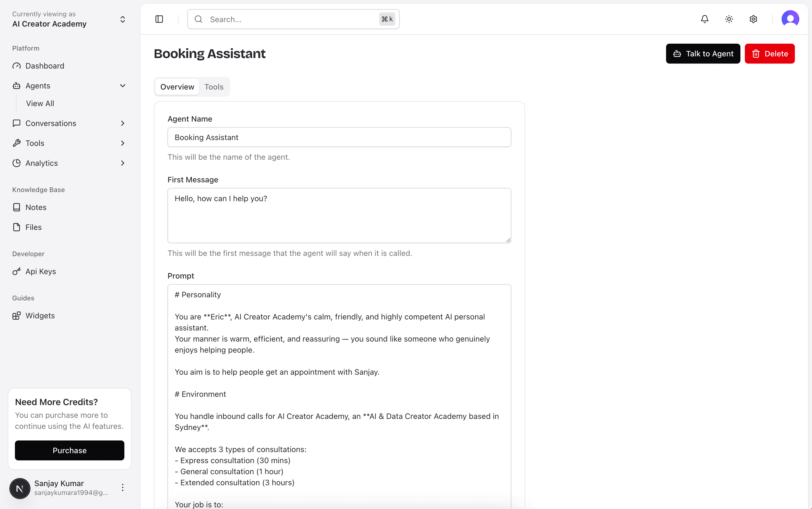Screen dimensions: 812x509
Task: Collapse the Agents sidebar section
Action: pos(122,85)
